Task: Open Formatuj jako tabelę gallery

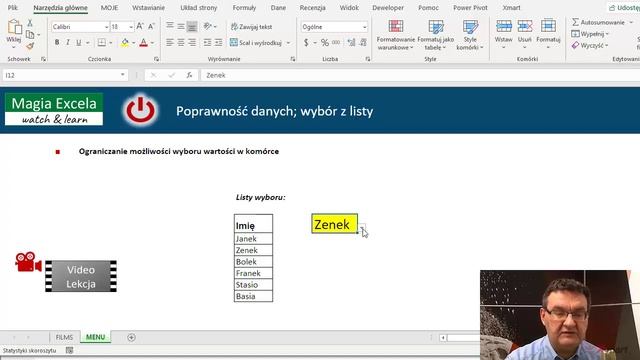Action: (x=436, y=35)
